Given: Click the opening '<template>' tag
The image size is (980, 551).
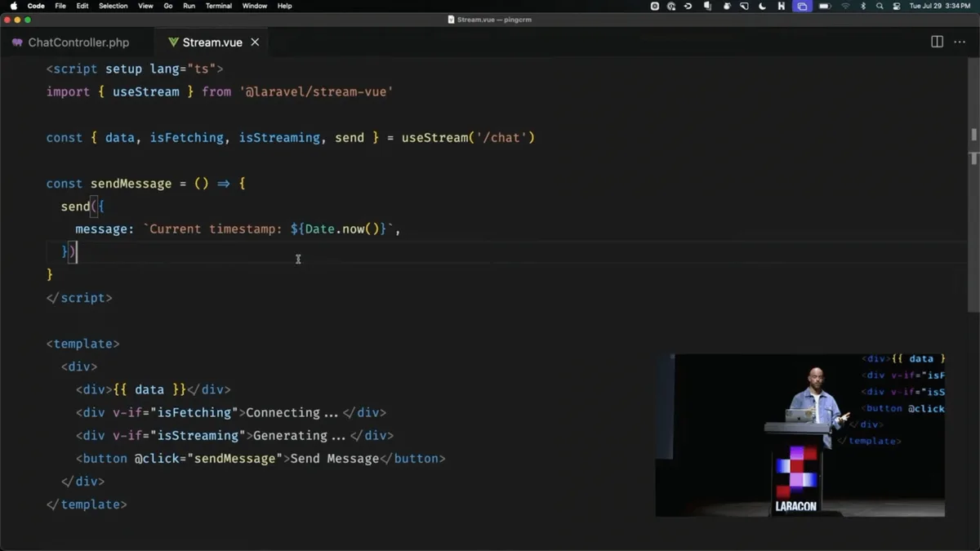Looking at the screenshot, I should click(x=82, y=344).
